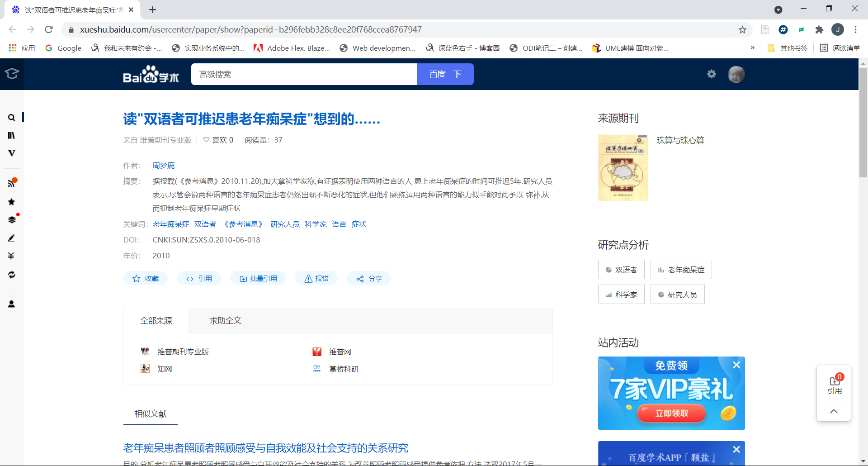The image size is (868, 466).
Task: Open settings gear in the header
Action: 712,74
